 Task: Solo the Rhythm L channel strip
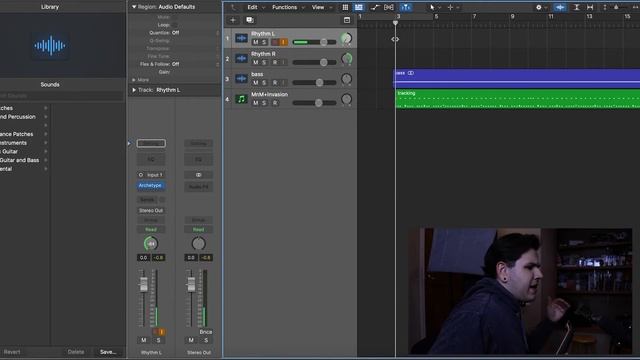[158, 340]
